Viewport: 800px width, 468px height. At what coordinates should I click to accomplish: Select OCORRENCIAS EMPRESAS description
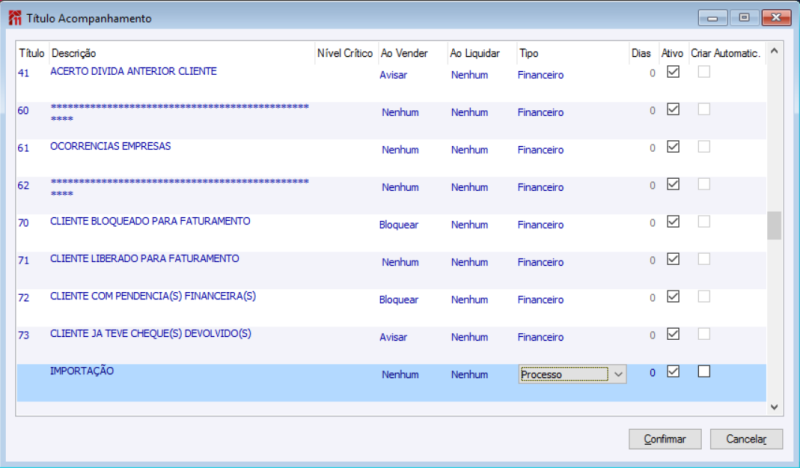pyautogui.click(x=110, y=146)
